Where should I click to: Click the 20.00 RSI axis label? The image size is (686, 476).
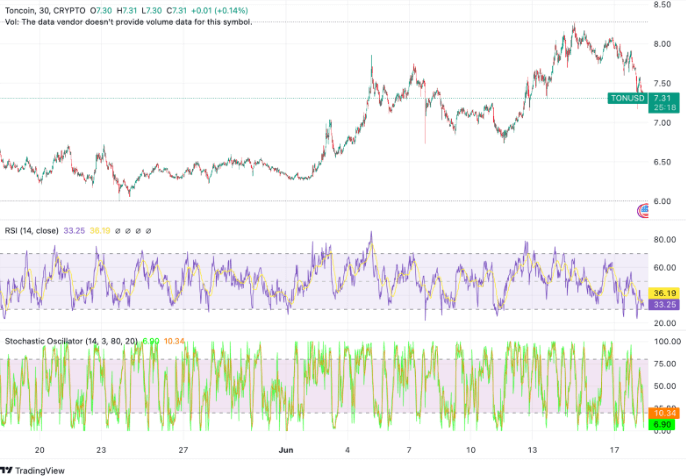coord(665,323)
